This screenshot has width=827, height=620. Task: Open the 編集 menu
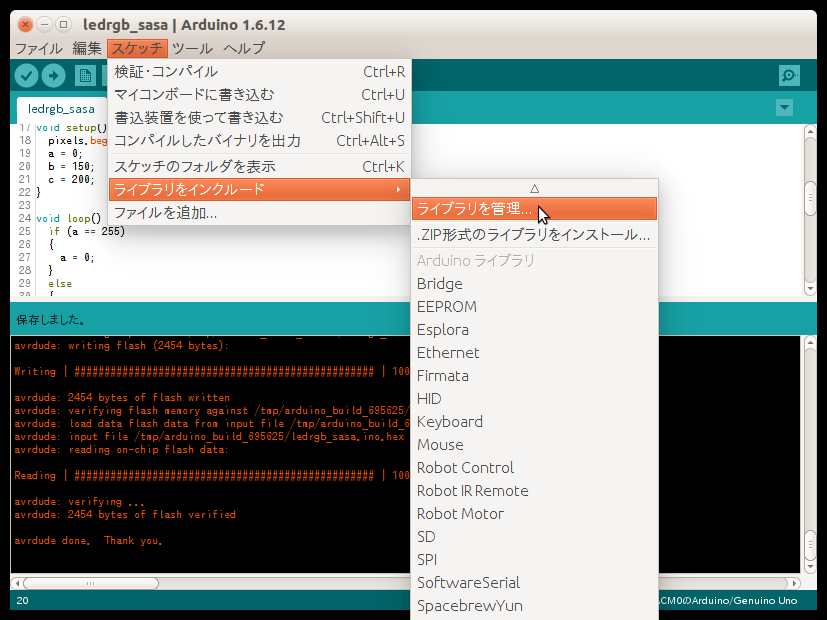coord(86,49)
